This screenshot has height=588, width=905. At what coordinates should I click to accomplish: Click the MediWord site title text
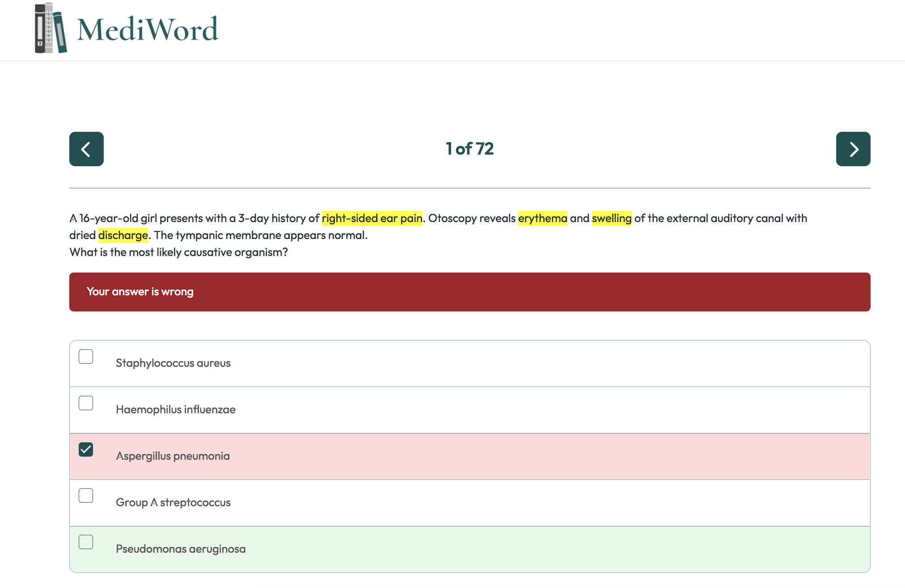pyautogui.click(x=148, y=29)
